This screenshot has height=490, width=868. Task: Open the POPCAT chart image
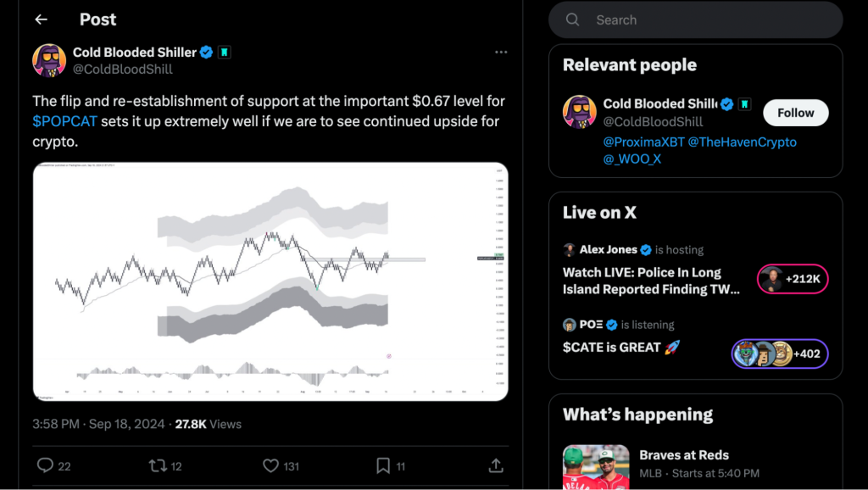(x=270, y=281)
